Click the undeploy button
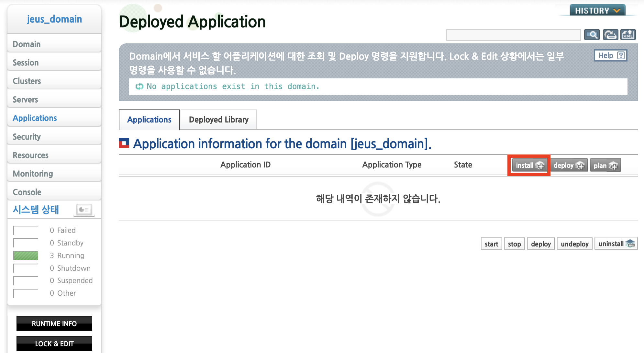 574,244
